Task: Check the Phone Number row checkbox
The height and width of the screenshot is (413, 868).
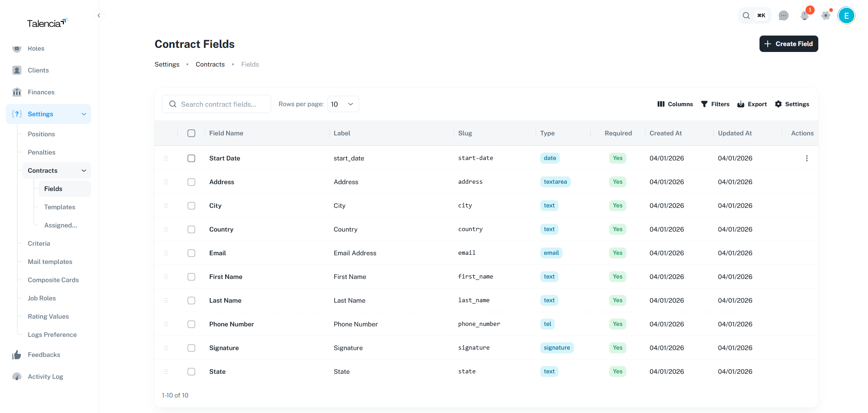Action: (191, 324)
